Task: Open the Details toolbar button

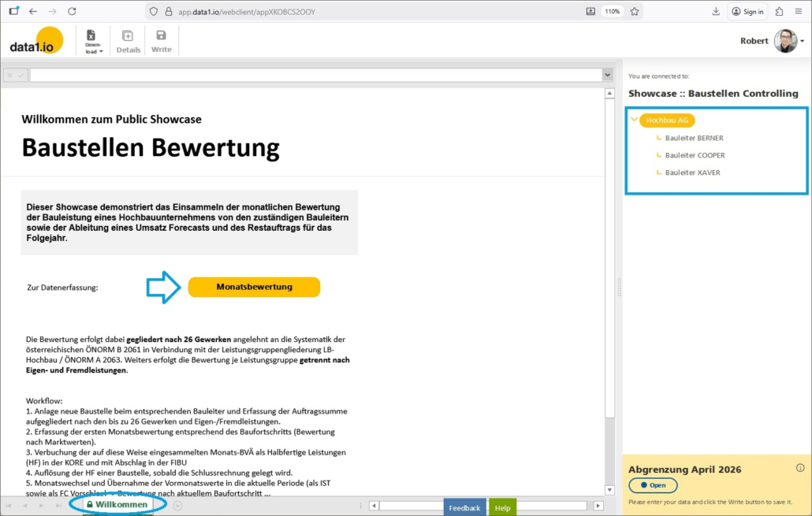Action: coord(128,41)
